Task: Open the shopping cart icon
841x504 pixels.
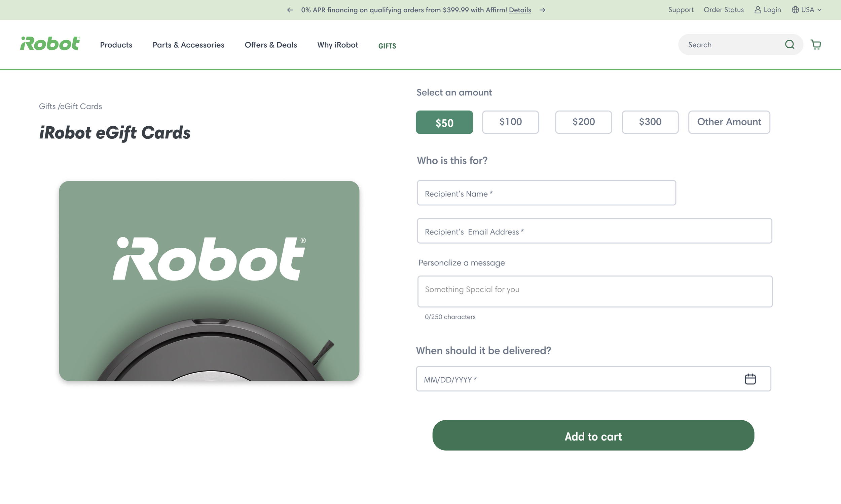Action: [815, 44]
